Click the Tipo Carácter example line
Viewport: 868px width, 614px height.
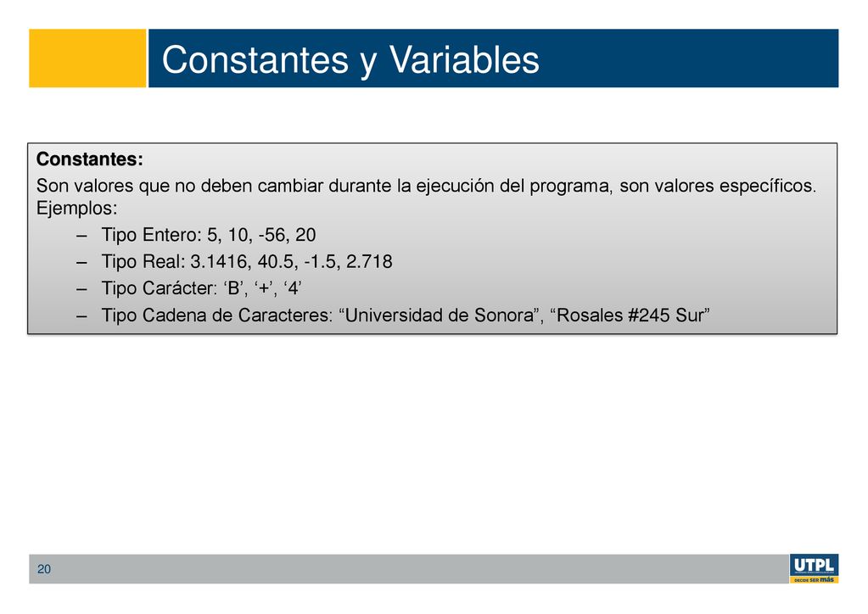[201, 288]
